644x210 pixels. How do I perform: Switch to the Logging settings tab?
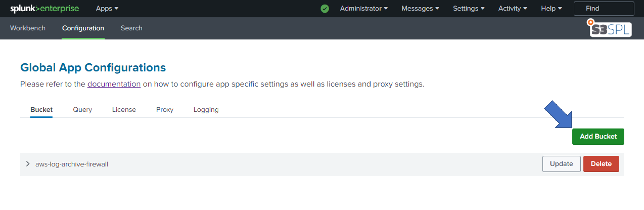pyautogui.click(x=206, y=110)
